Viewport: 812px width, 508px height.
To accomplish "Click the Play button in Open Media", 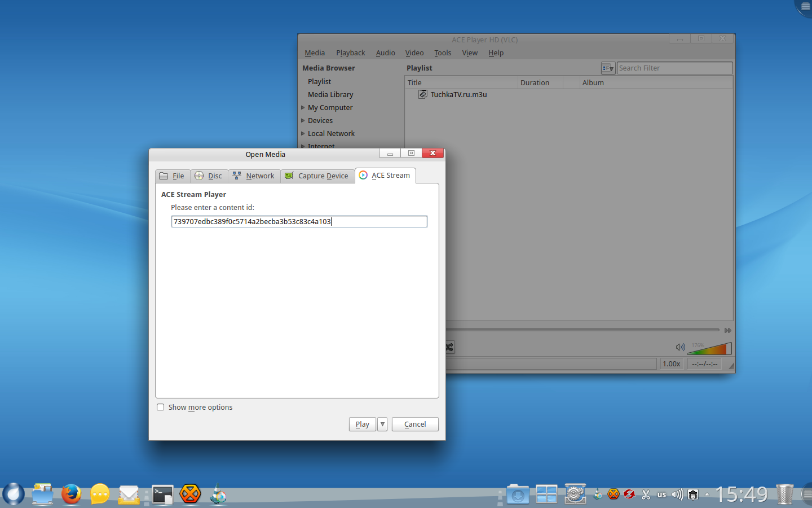I will (363, 424).
